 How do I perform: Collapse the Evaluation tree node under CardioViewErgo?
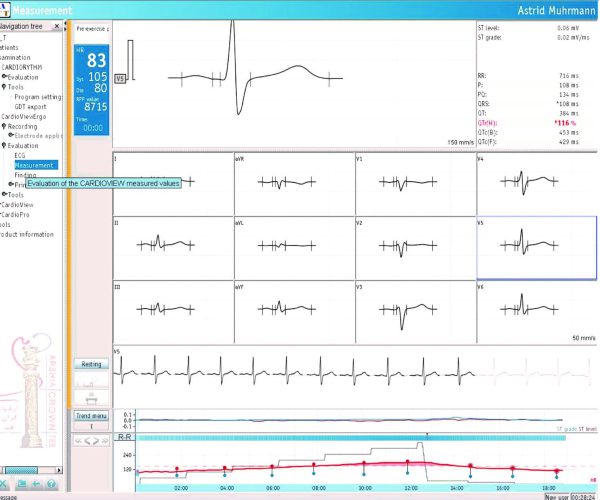pyautogui.click(x=4, y=145)
